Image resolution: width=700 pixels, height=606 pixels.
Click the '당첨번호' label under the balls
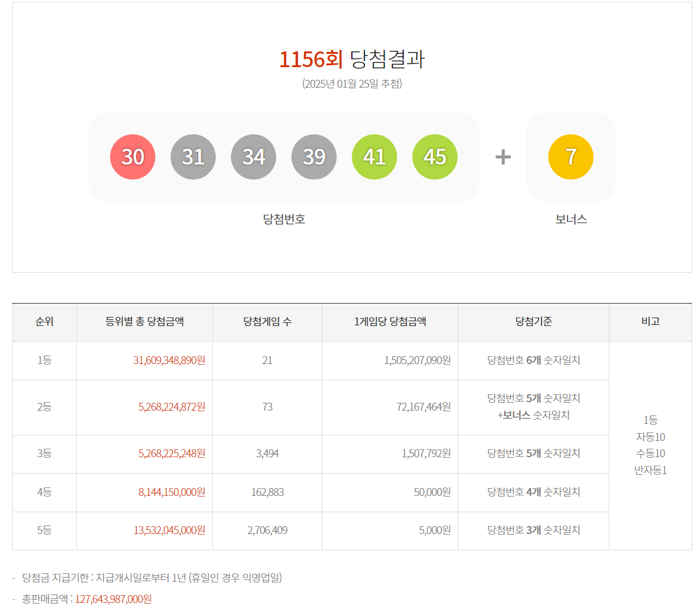click(x=284, y=219)
